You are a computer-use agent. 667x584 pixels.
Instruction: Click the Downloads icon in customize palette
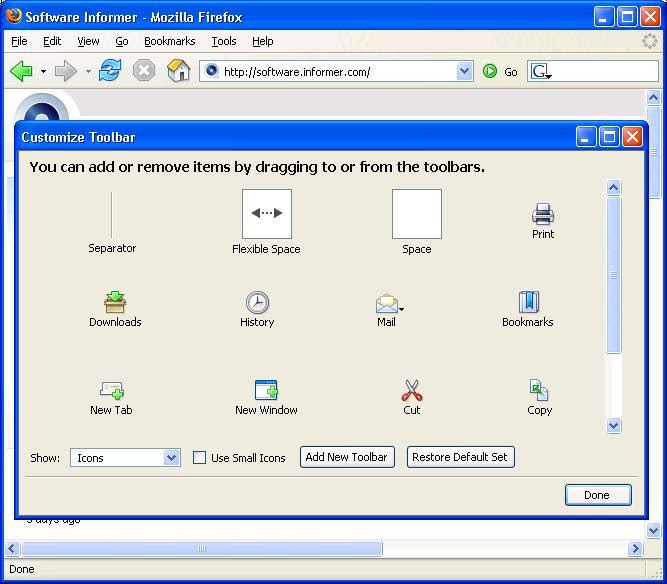pyautogui.click(x=115, y=302)
